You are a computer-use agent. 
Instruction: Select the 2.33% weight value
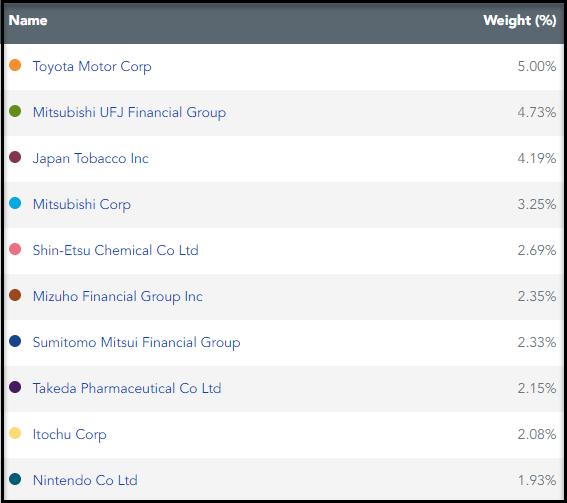tap(537, 342)
